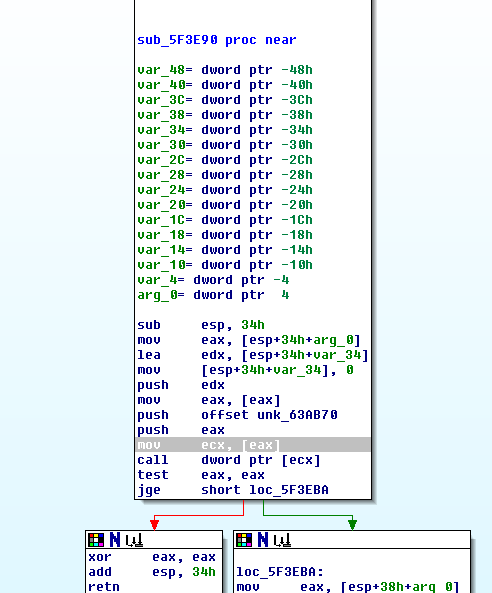Click the var_38 variable definition

tap(225, 115)
